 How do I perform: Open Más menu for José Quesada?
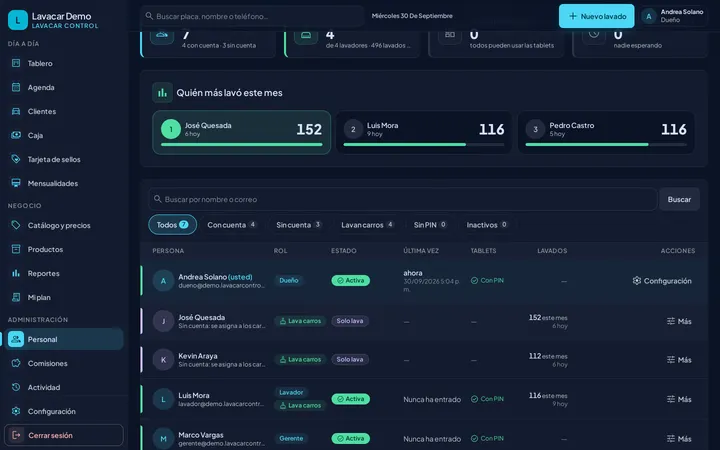tap(679, 321)
